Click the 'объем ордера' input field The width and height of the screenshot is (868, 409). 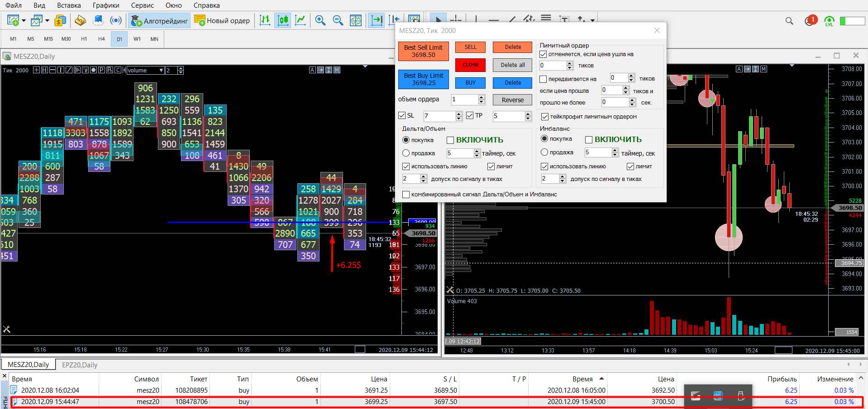click(x=465, y=100)
